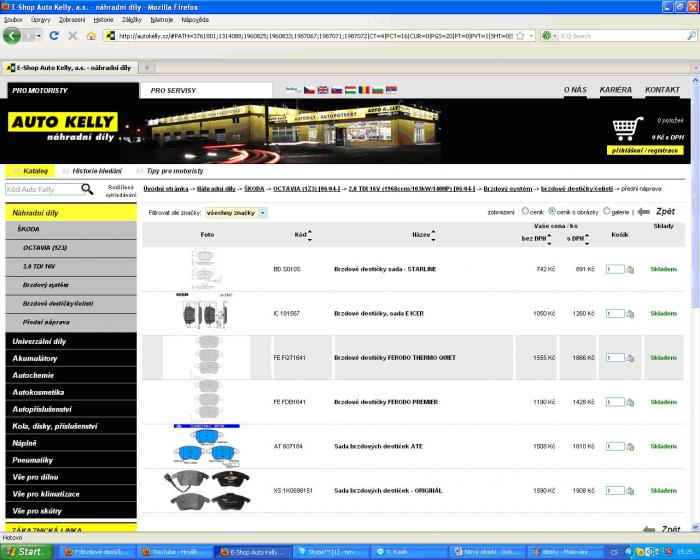The height and width of the screenshot is (560, 700).
Task: Click the browser home button
Action: click(91, 35)
